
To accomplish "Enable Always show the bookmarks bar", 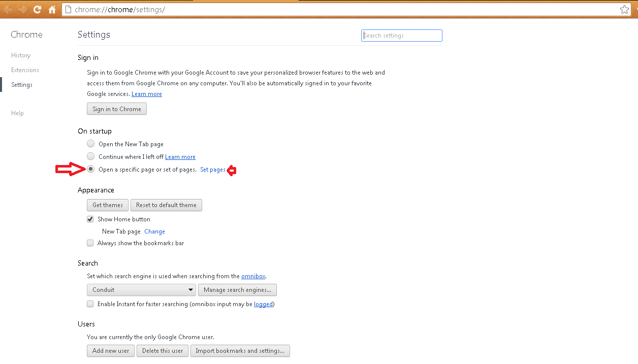I will (x=90, y=243).
